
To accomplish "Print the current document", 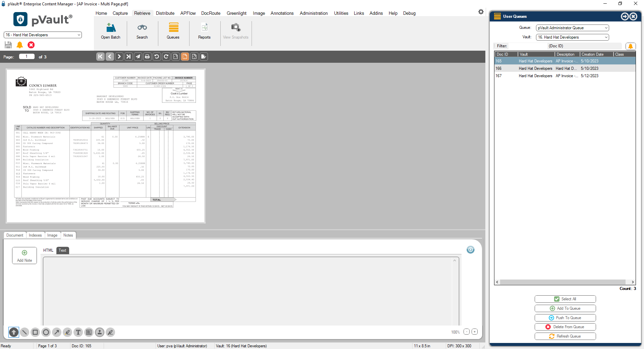I will point(147,57).
